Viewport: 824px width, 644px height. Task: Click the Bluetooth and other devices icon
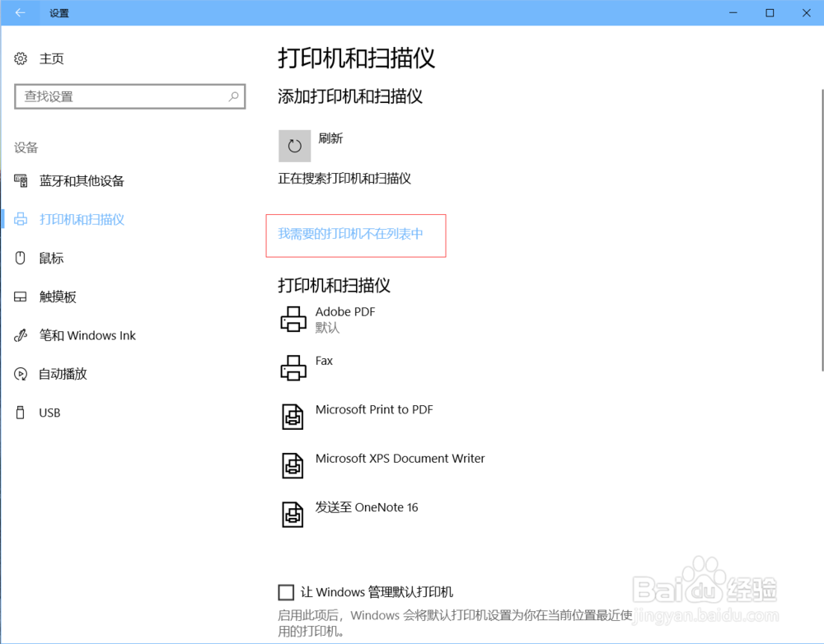(x=21, y=181)
